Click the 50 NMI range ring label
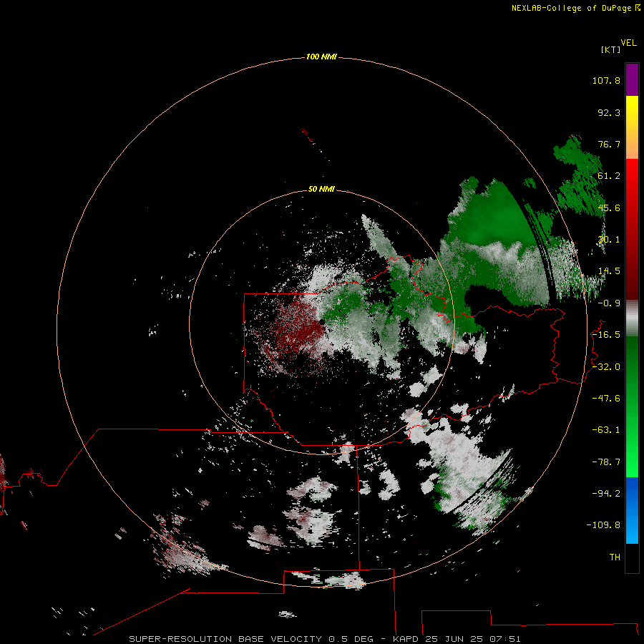This screenshot has height=644, width=644. pyautogui.click(x=321, y=189)
